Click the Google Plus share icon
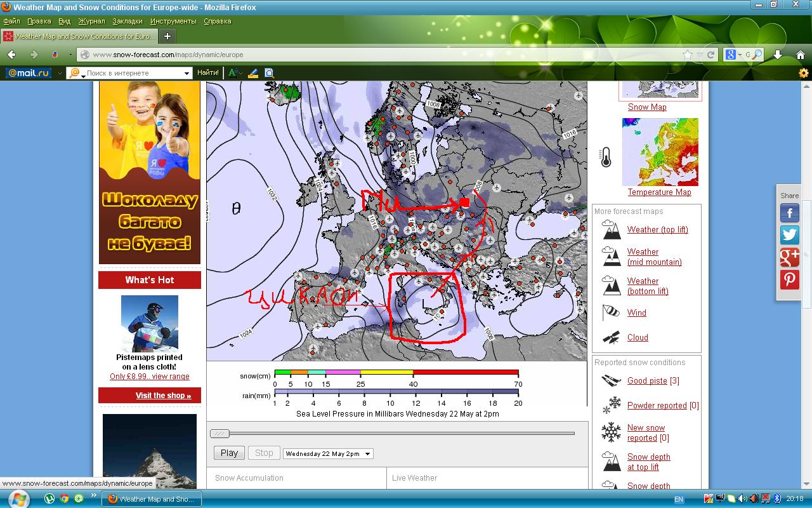The height and width of the screenshot is (508, 812). tap(789, 257)
